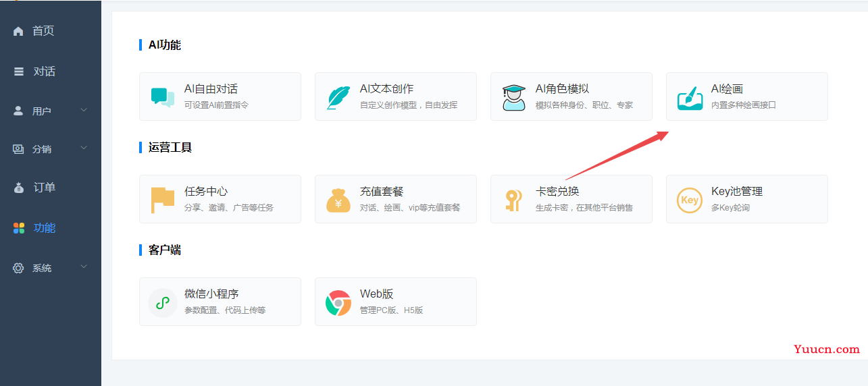
Task: Open the 充值套餐 card title
Action: point(382,192)
